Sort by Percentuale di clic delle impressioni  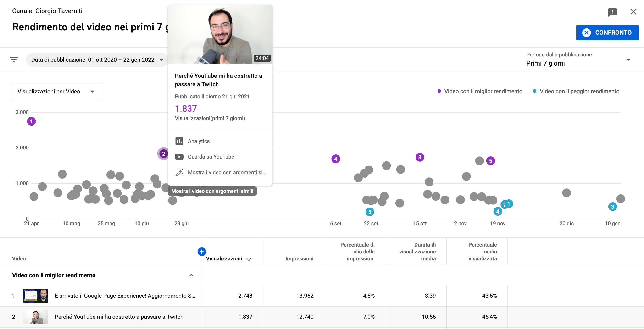(357, 251)
